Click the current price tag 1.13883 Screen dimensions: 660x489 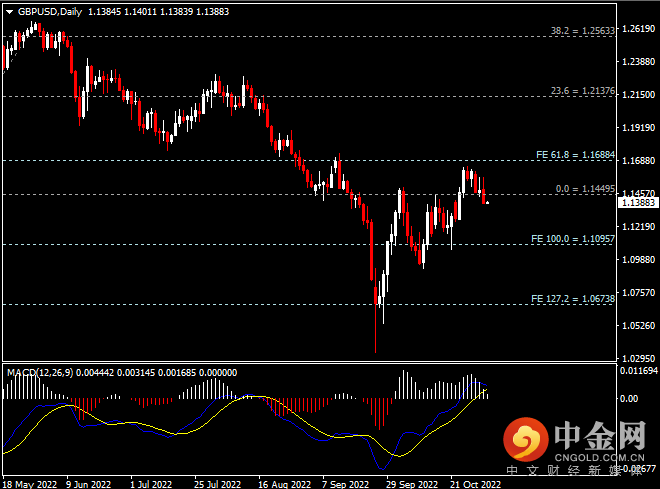[638, 203]
